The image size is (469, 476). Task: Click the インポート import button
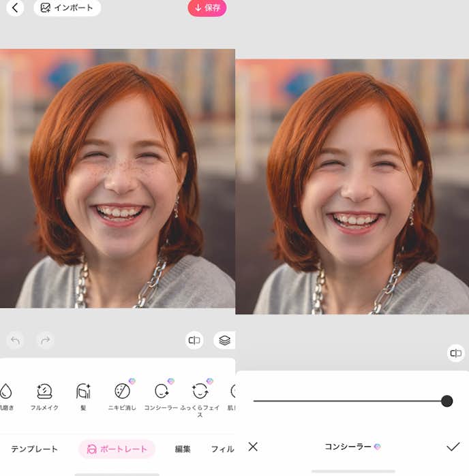(x=67, y=8)
